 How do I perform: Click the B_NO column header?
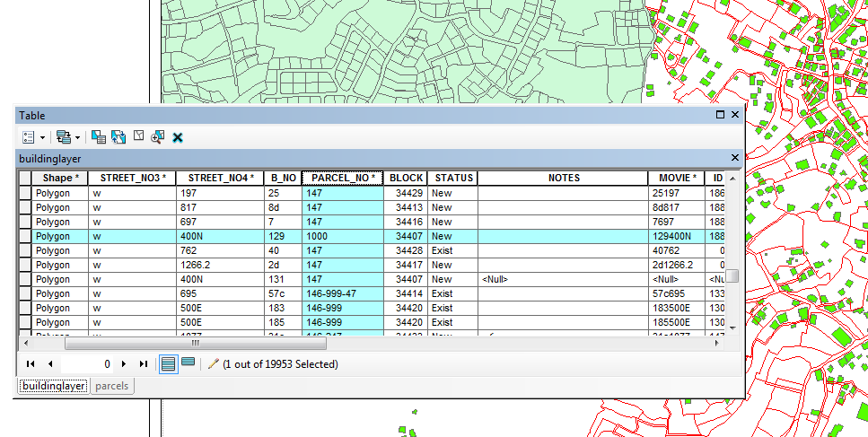click(284, 178)
